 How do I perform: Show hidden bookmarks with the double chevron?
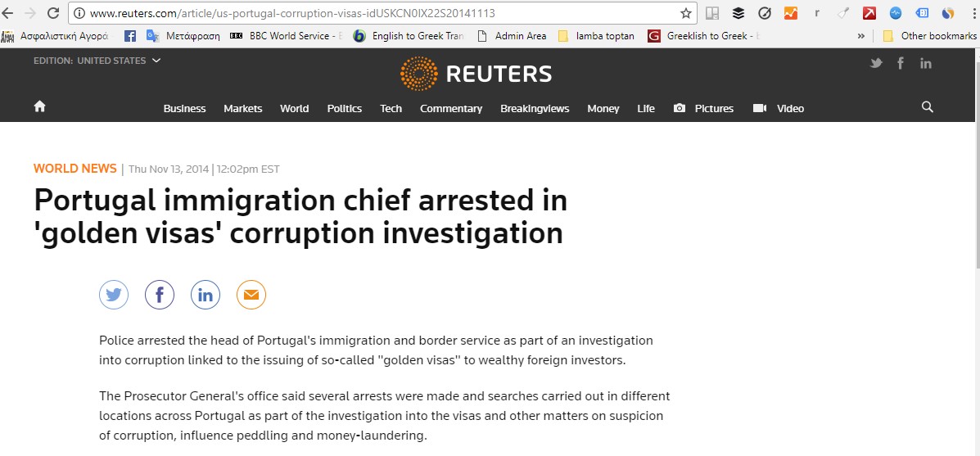[x=861, y=36]
